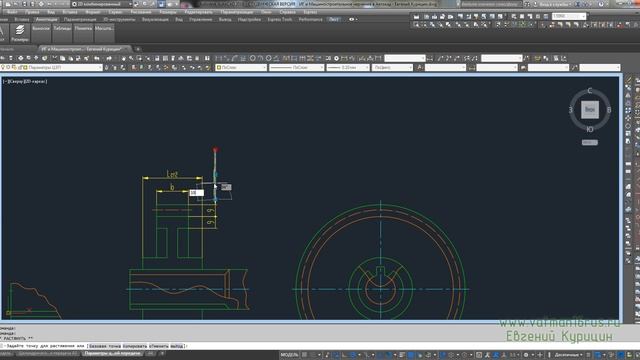This screenshot has height=360, width=640.
Task: Open the Размеры menu
Action: (x=168, y=12)
